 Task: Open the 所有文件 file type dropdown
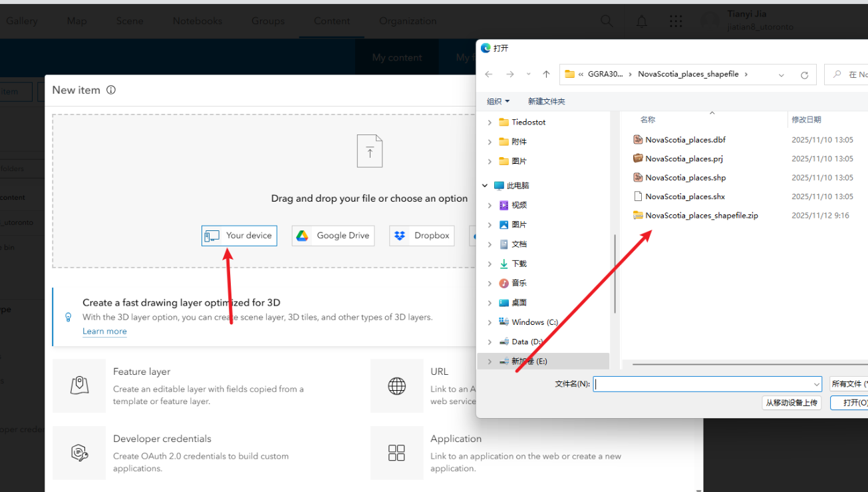point(849,384)
